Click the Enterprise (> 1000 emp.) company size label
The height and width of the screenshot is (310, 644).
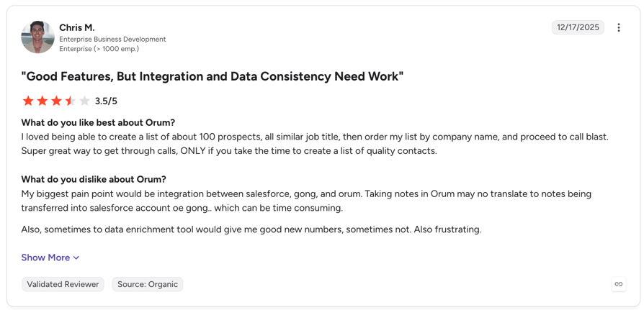[99, 49]
